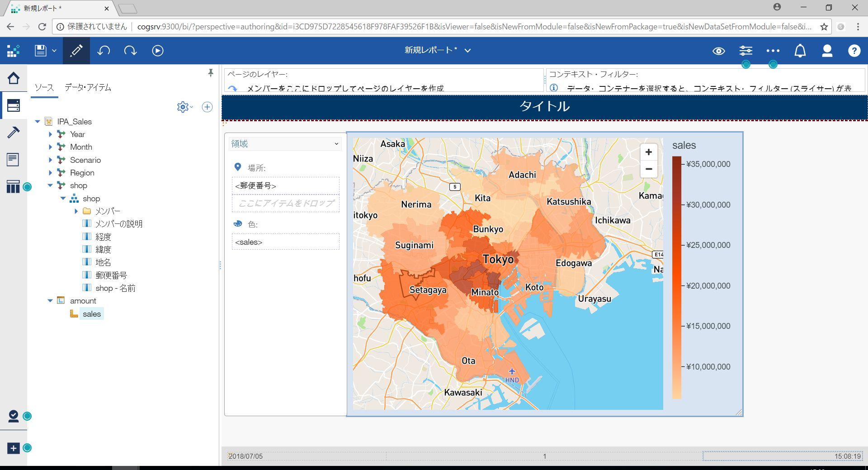
Task: Expand the Scenario dimension
Action: pyautogui.click(x=50, y=160)
